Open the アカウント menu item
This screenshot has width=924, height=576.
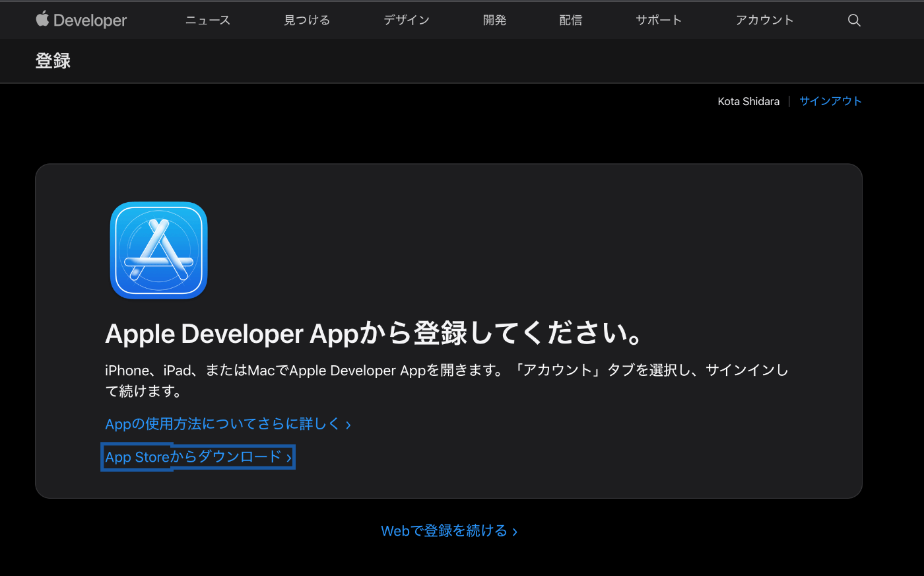[765, 20]
